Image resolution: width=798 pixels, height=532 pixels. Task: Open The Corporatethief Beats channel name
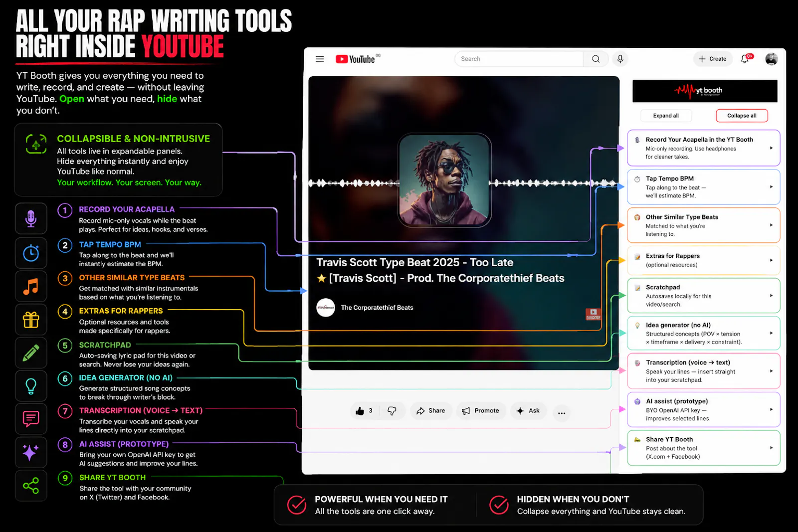tap(377, 308)
